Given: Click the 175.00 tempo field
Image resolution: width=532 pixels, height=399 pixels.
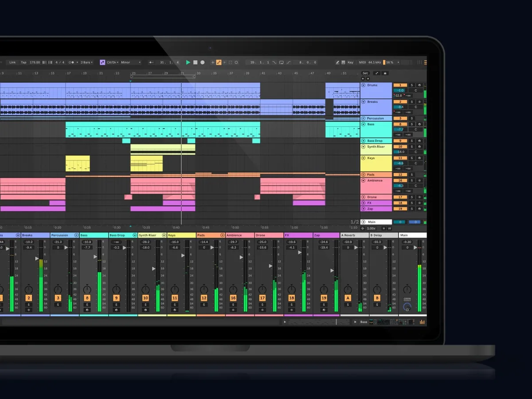Looking at the screenshot, I should [35, 63].
